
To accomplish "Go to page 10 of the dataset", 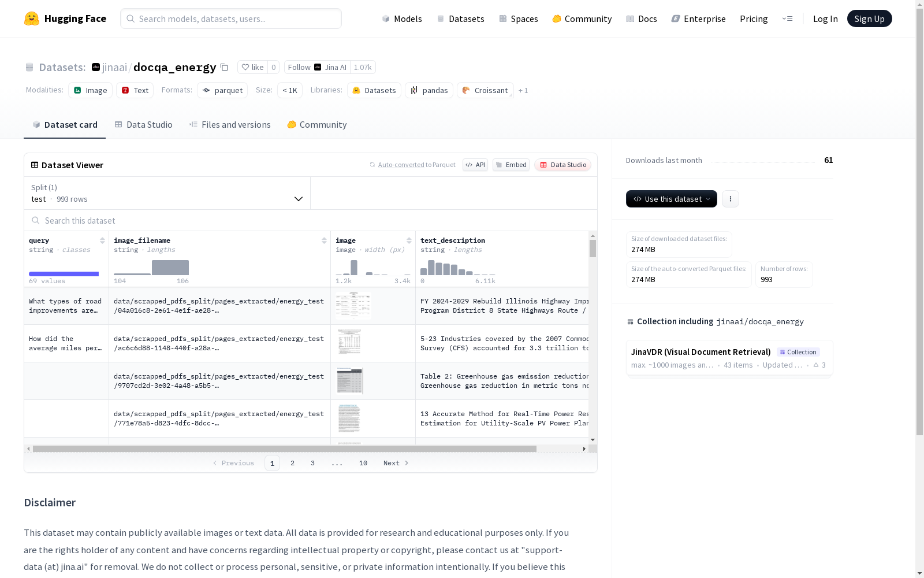I will [363, 463].
